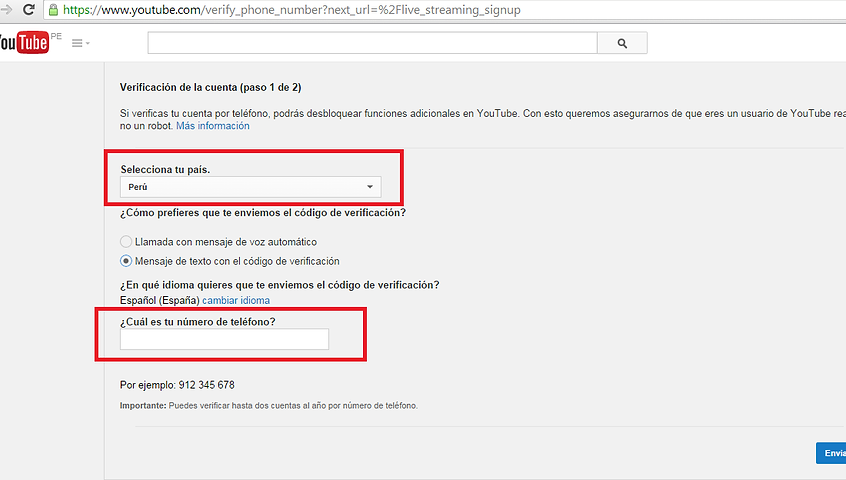The height and width of the screenshot is (480, 846).
Task: Click the green HTTPS padlock icon
Action: [x=53, y=10]
